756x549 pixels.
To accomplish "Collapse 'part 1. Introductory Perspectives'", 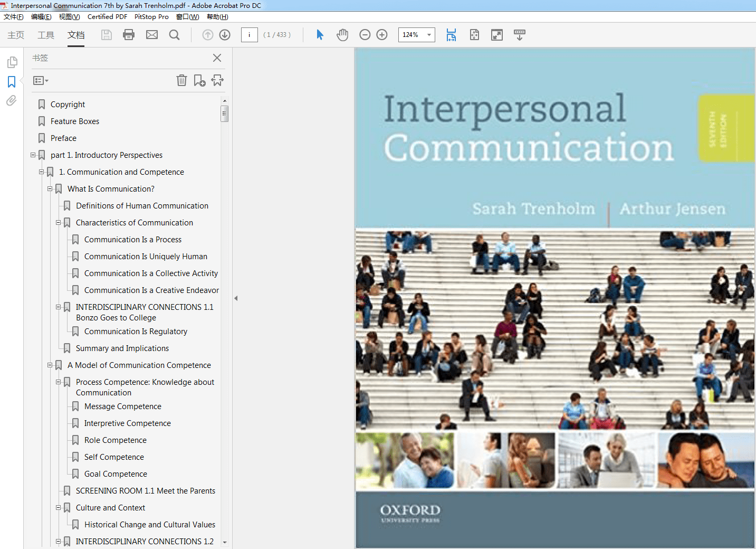I will 33,155.
